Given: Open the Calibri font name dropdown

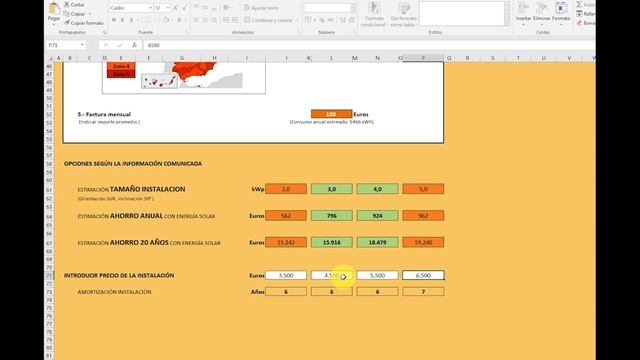Looking at the screenshot, I should pyautogui.click(x=150, y=8).
